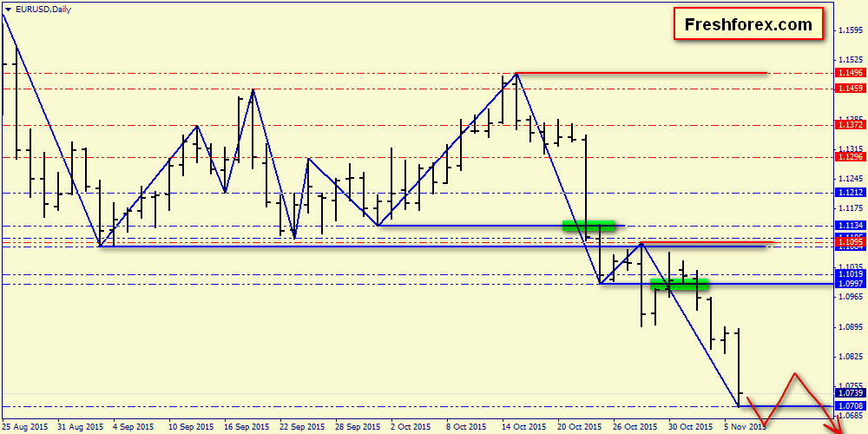Select the 4 Sep 2015 date label
The width and height of the screenshot is (868, 434).
click(134, 427)
